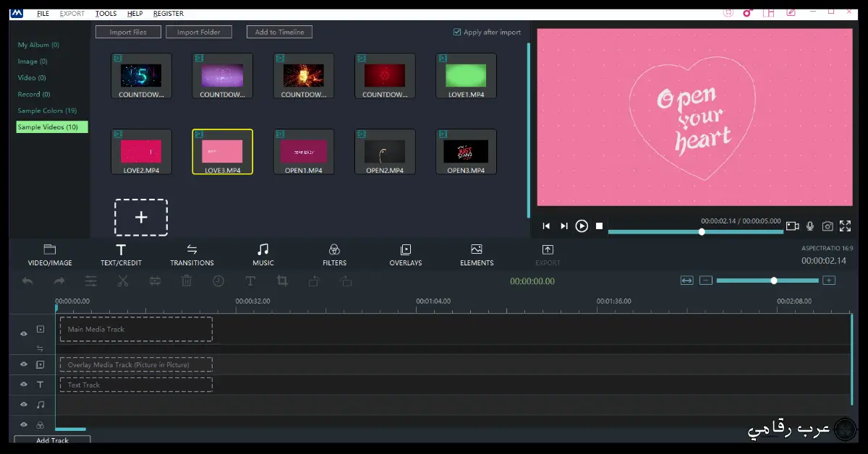The image size is (868, 454).
Task: Click the Snapshot camera icon under the preview
Action: coord(827,226)
